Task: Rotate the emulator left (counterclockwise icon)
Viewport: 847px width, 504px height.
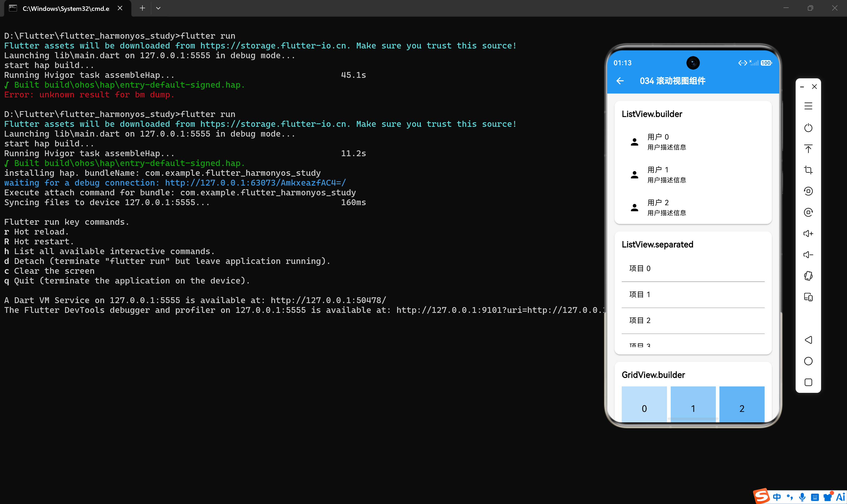Action: [808, 191]
